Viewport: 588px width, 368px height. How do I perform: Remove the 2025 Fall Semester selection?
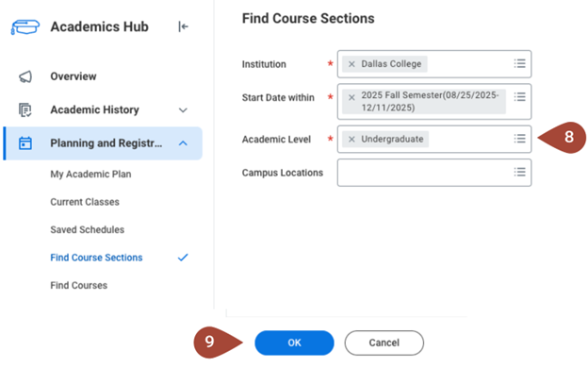pos(351,97)
